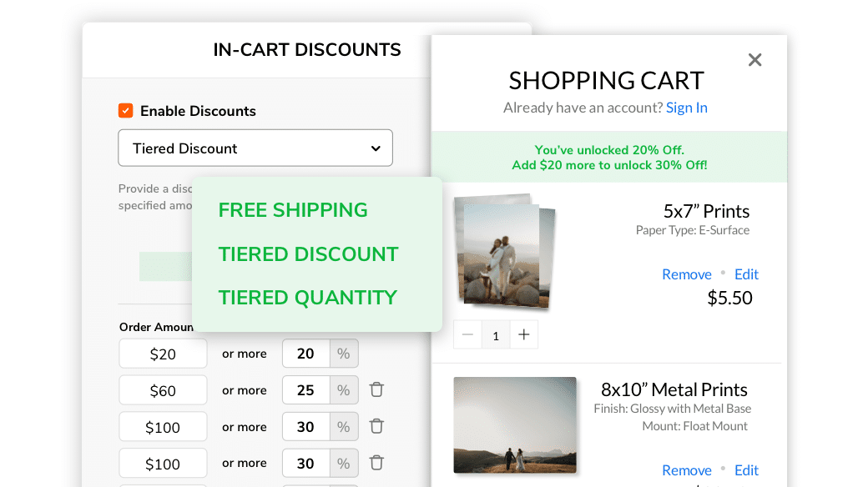The image size is (868, 487).
Task: Choose the Tiered Discount option
Action: point(307,254)
